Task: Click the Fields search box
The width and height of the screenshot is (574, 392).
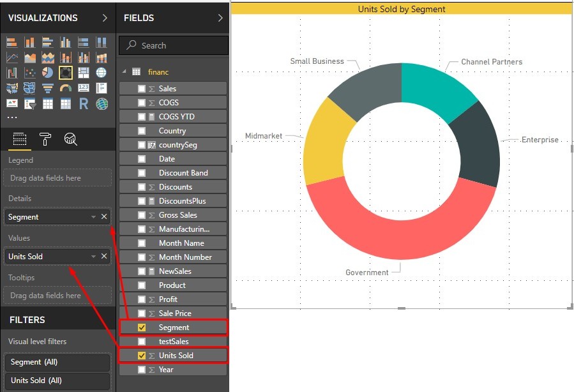Action: (174, 45)
